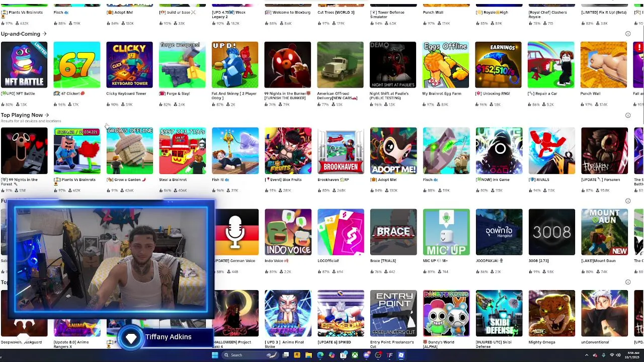This screenshot has height=362, width=644.
Task: Open the Forsaken game icon
Action: click(604, 151)
